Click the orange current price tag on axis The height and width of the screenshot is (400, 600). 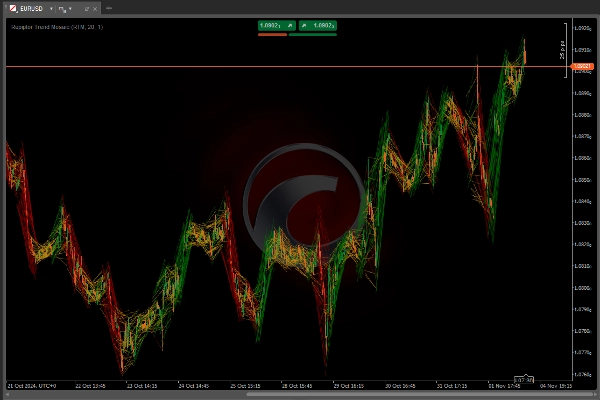[582, 67]
